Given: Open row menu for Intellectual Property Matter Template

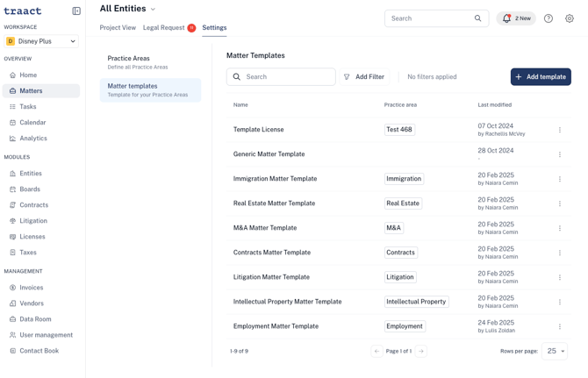Looking at the screenshot, I should [560, 302].
